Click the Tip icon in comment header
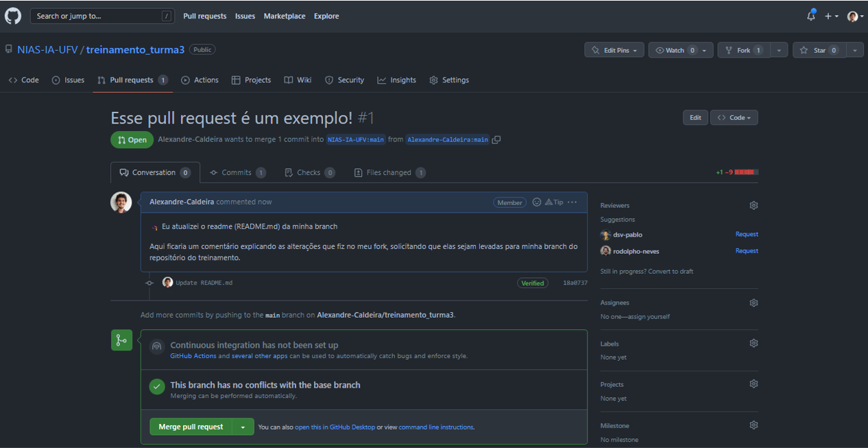 [x=554, y=202]
